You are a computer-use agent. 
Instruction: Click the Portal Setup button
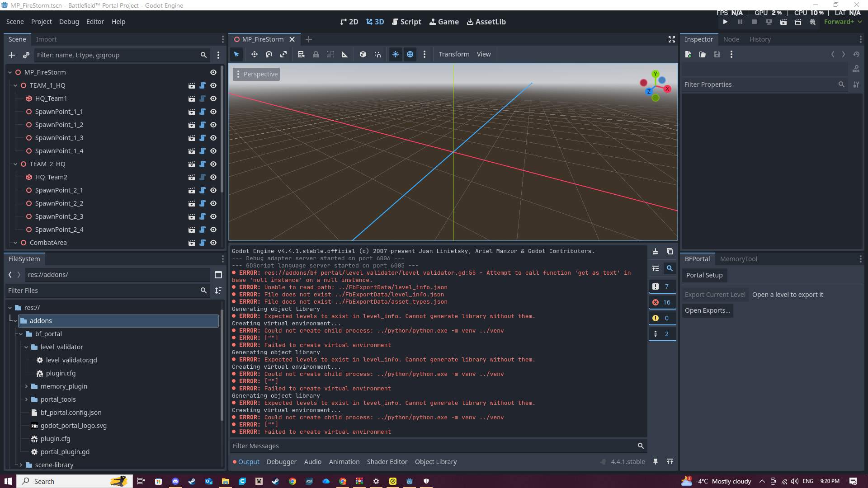pyautogui.click(x=704, y=275)
